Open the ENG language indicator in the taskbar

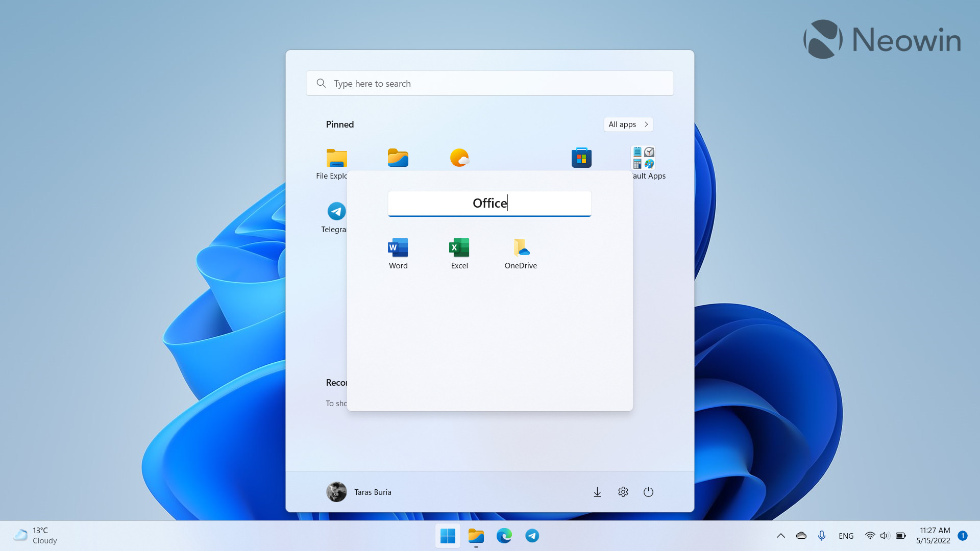[846, 536]
